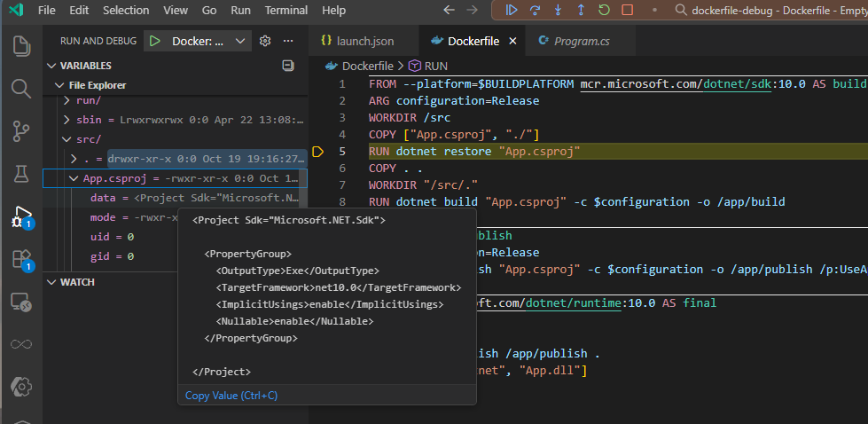Open launch.json via the gear icon
Viewport: 868px width, 424px height.
click(264, 41)
